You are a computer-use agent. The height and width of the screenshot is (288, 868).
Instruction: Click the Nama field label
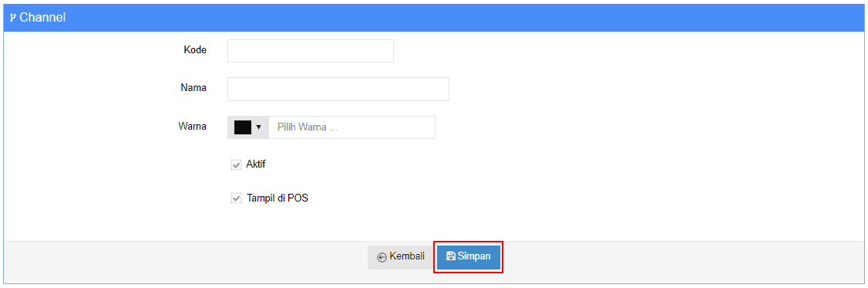pyautogui.click(x=193, y=88)
